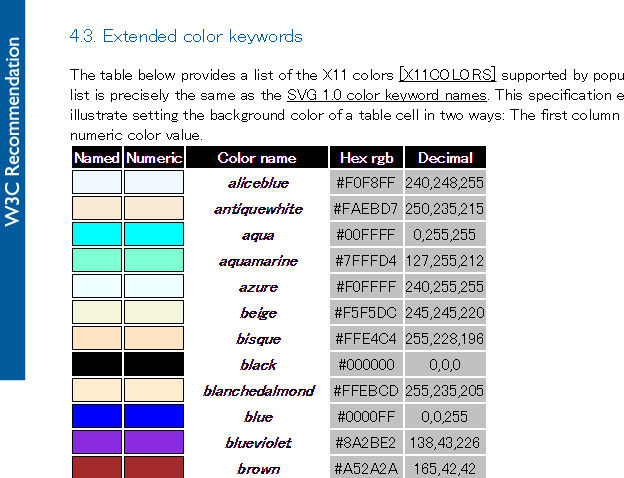This screenshot has width=624, height=478.
Task: Click the Hex rgb column header
Action: click(x=367, y=158)
